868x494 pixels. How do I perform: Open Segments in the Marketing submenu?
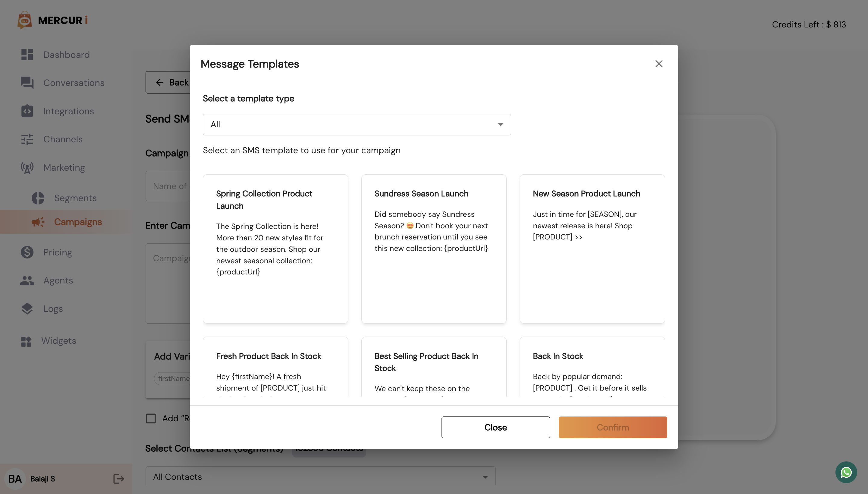tap(75, 198)
